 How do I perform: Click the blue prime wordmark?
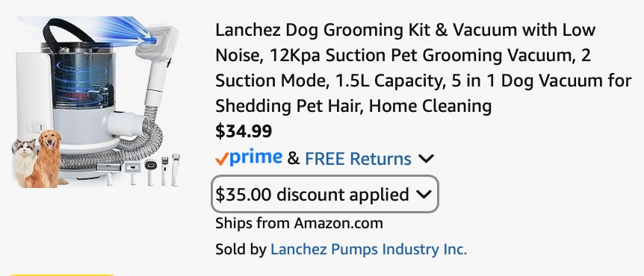256,158
